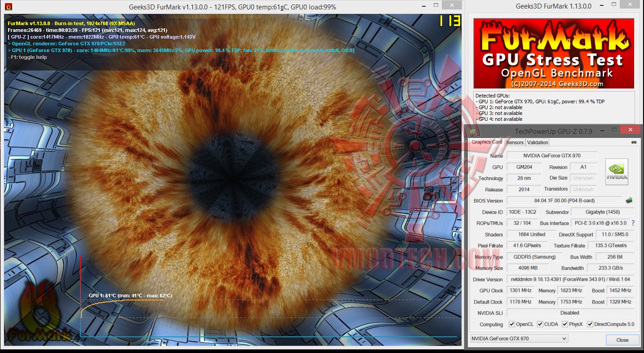644x353 pixels.
Task: Select the Name field showing NVIDIA GeForce GTX 970
Action: pos(552,155)
